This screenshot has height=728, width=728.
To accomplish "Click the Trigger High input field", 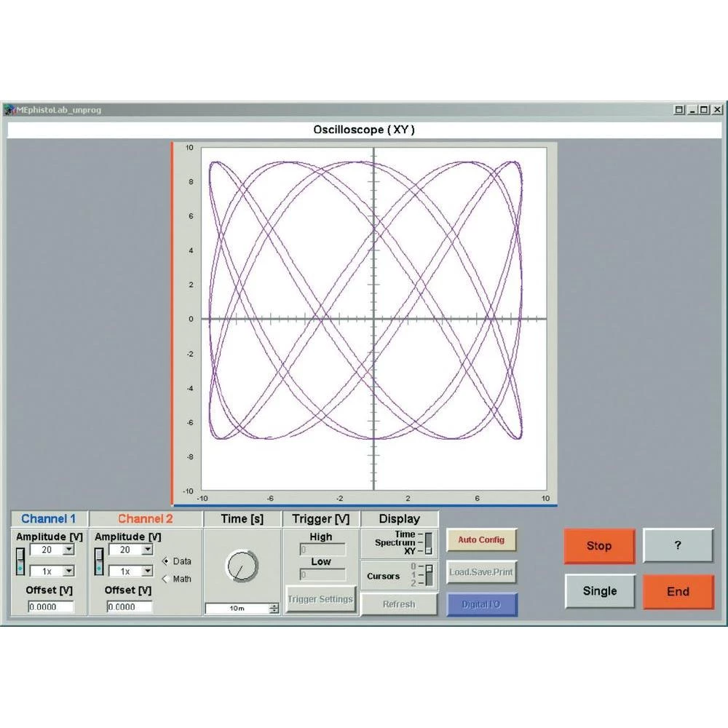I will (323, 550).
